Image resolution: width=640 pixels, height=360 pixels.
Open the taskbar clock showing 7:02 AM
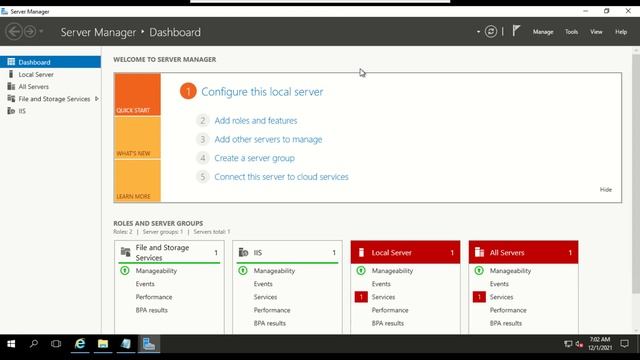click(x=600, y=344)
